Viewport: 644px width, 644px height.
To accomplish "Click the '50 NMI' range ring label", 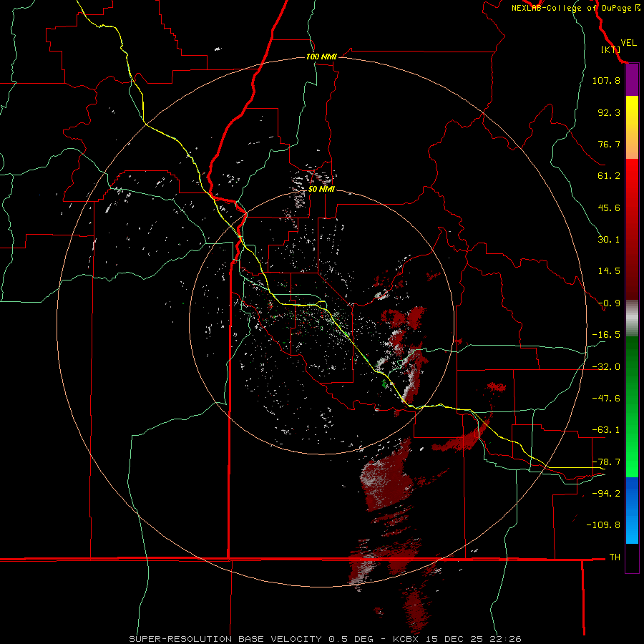I will point(321,190).
